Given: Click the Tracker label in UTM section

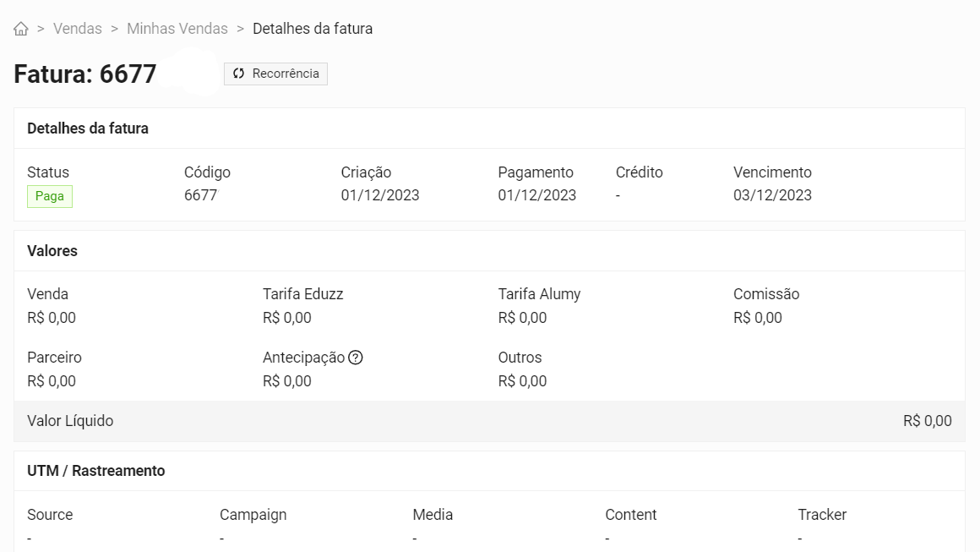Looking at the screenshot, I should coord(821,515).
